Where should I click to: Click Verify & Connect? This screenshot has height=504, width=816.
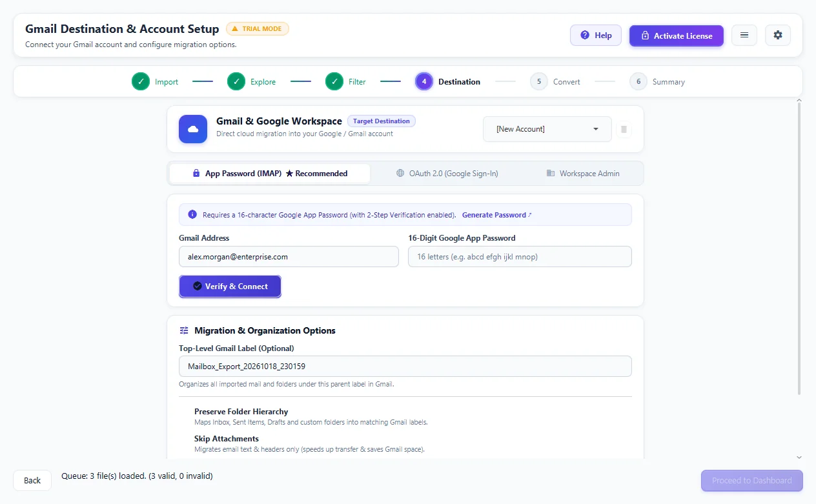[230, 287]
